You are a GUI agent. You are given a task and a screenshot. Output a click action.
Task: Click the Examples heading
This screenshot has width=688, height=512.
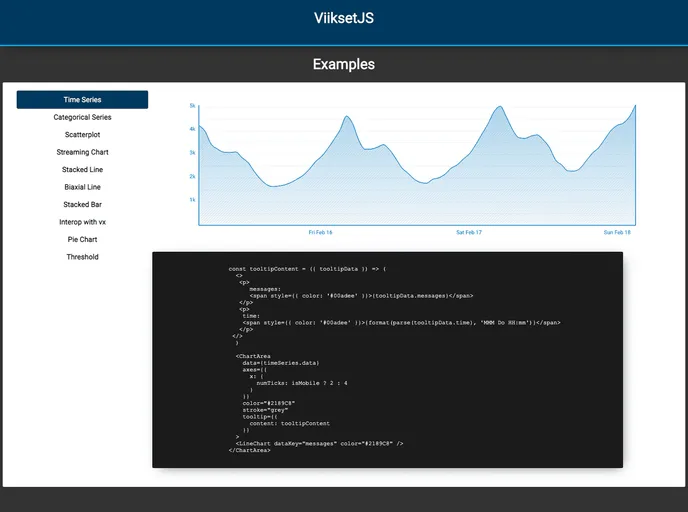pos(344,64)
